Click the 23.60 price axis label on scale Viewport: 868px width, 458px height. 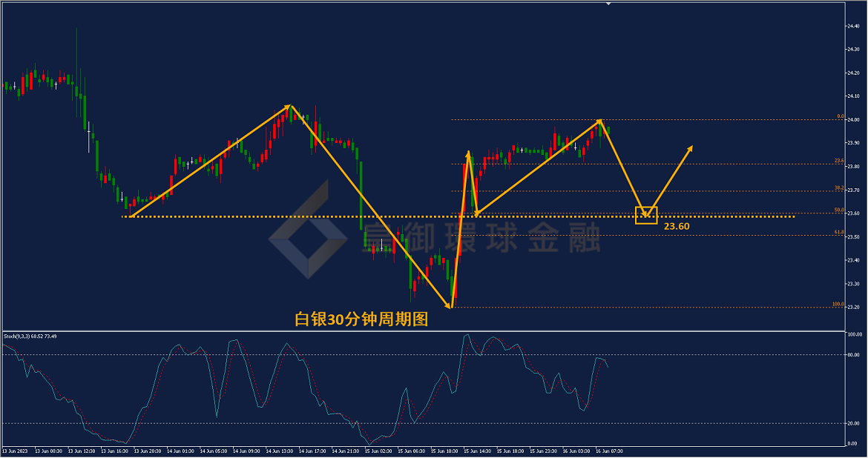click(x=853, y=213)
